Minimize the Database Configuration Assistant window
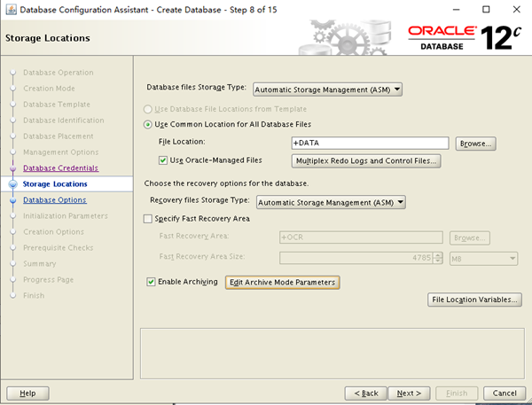The image size is (532, 405). click(457, 10)
